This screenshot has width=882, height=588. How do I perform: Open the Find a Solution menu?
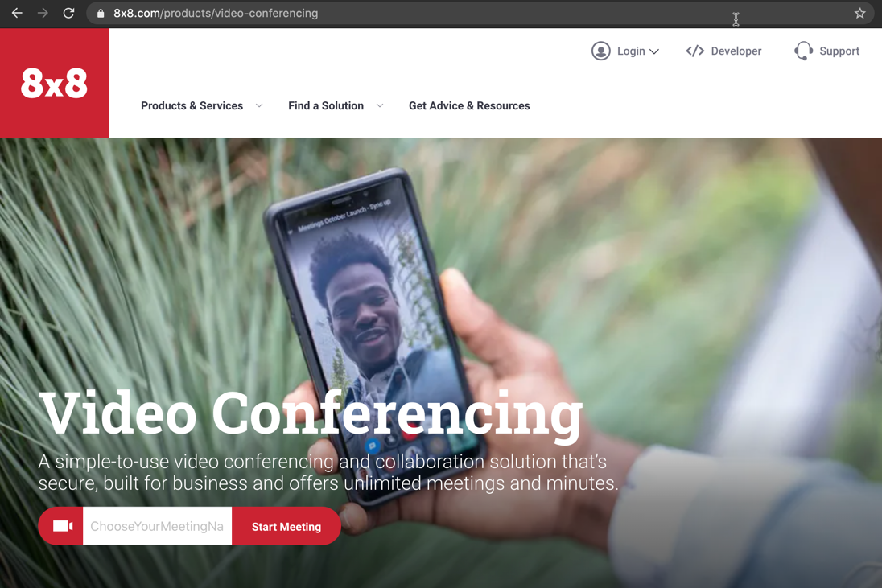pyautogui.click(x=326, y=105)
